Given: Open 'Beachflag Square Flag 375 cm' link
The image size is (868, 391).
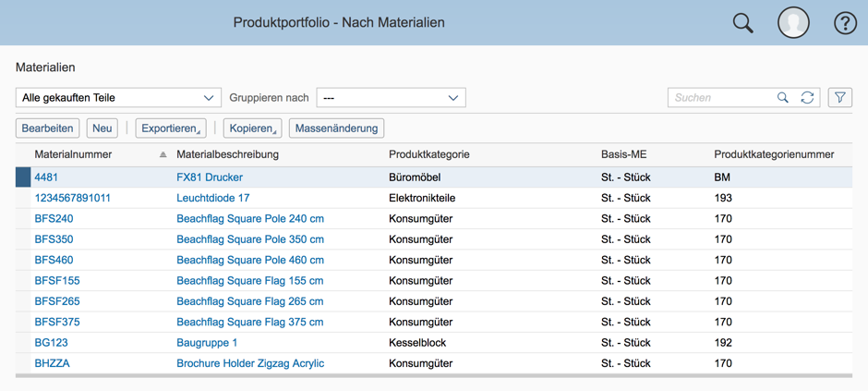Looking at the screenshot, I should click(x=249, y=322).
